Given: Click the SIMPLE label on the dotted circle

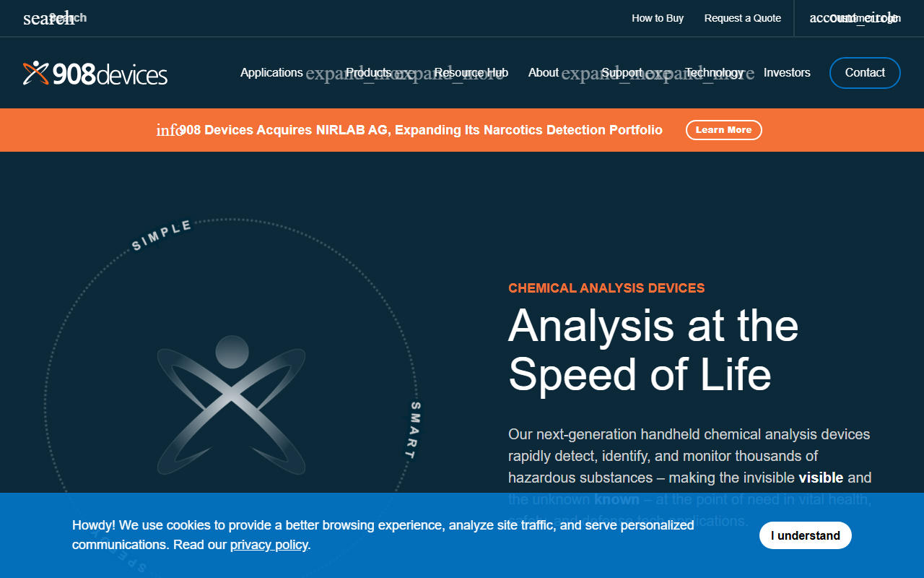Looking at the screenshot, I should tap(162, 236).
